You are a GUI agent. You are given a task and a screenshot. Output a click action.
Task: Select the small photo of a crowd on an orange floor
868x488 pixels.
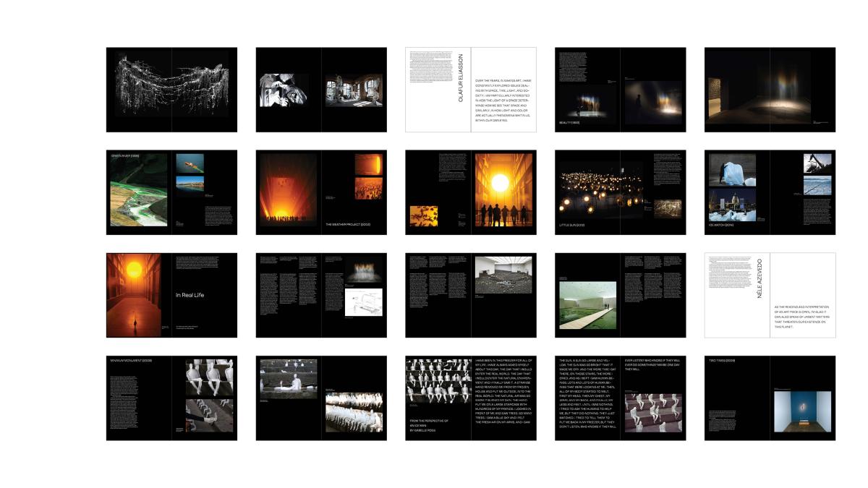tap(368, 189)
